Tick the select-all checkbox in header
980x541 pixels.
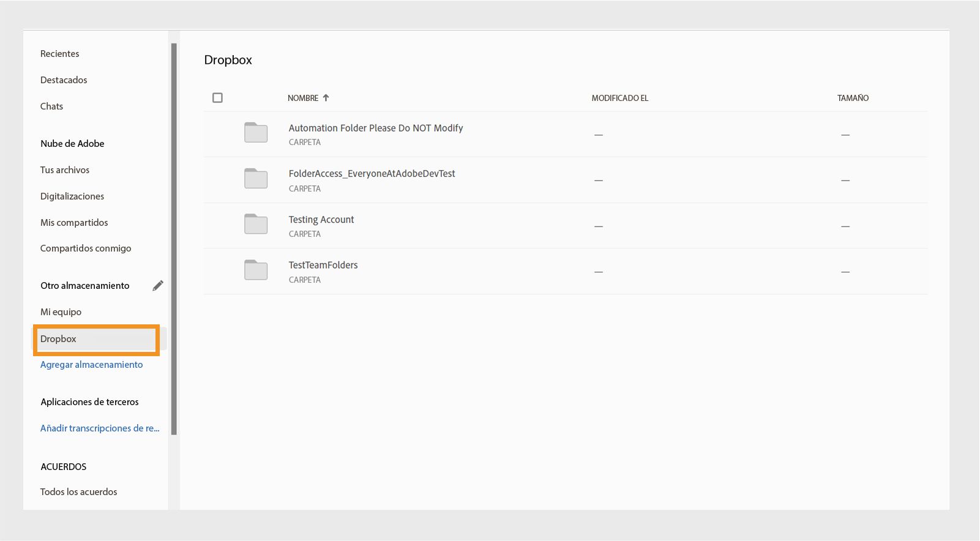(x=217, y=98)
